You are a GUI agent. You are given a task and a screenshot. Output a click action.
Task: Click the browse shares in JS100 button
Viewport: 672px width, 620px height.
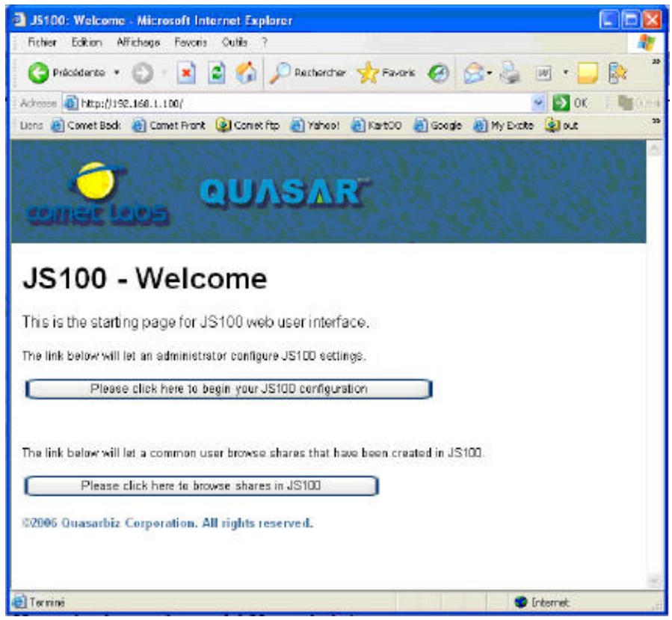(201, 486)
